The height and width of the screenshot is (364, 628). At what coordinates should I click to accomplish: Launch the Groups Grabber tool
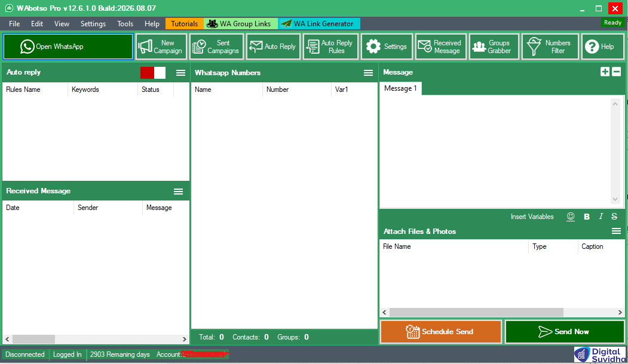point(494,47)
